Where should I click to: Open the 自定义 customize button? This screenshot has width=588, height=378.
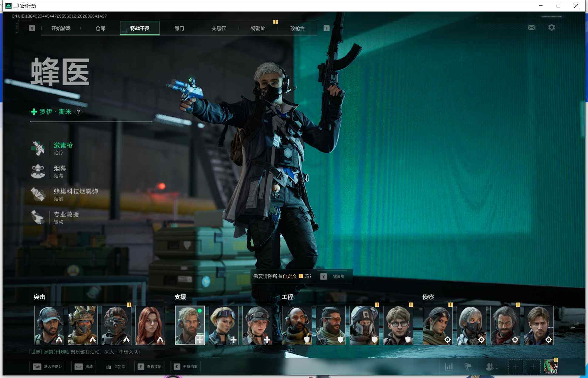[116, 367]
